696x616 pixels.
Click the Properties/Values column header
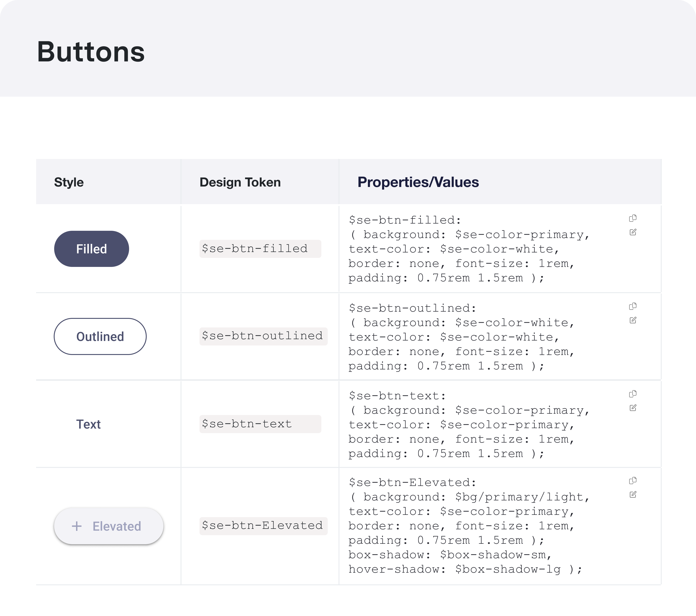[418, 182]
